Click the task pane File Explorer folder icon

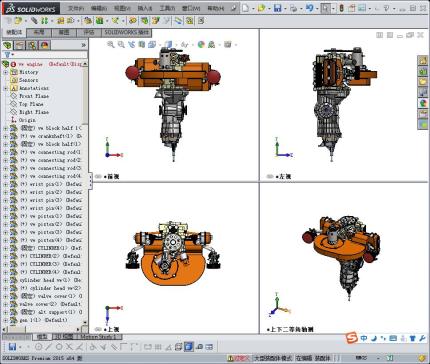[423, 82]
